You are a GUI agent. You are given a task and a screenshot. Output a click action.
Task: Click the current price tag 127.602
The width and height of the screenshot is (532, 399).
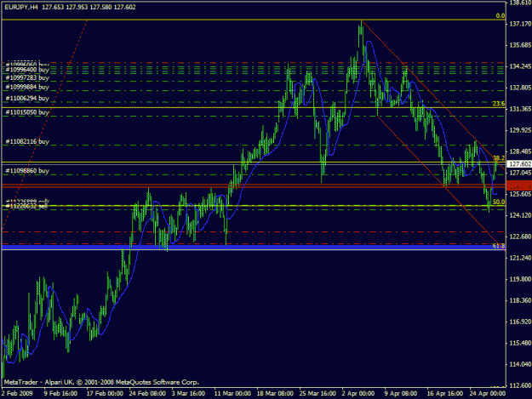pyautogui.click(x=519, y=164)
